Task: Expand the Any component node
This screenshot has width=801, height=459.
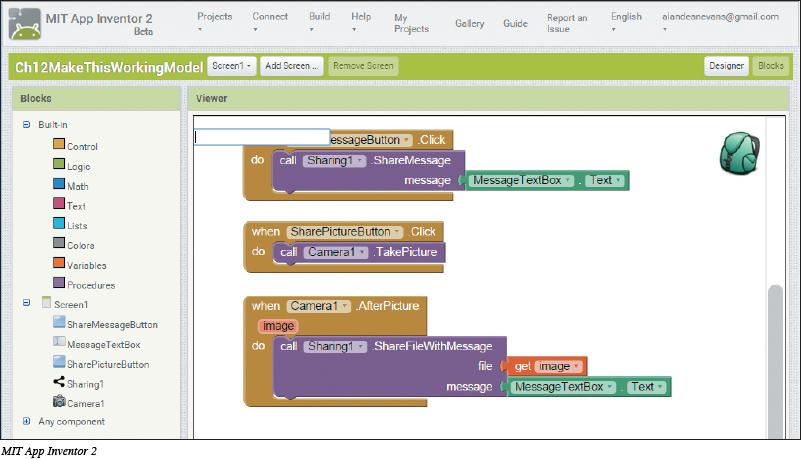Action: click(x=27, y=421)
